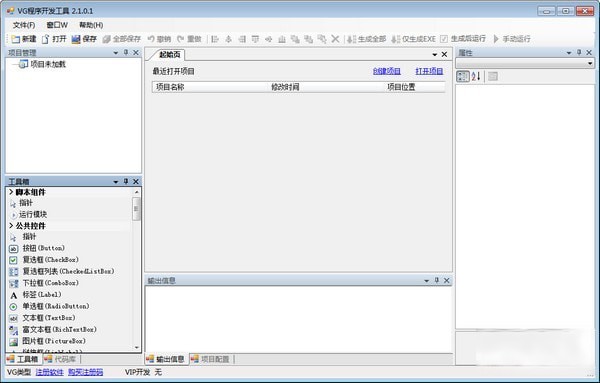This screenshot has height=383, width=600.
Task: Click the align-left icon in toolbar
Action: [x=215, y=39]
